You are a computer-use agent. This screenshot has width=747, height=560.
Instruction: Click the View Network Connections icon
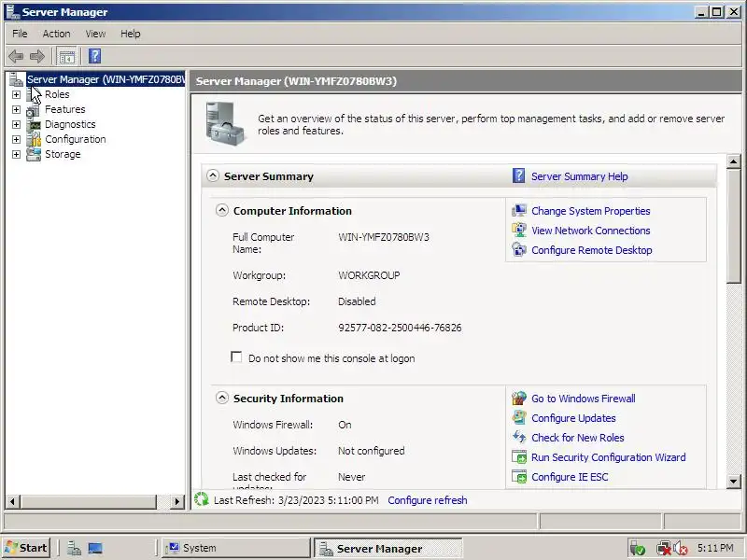click(519, 230)
